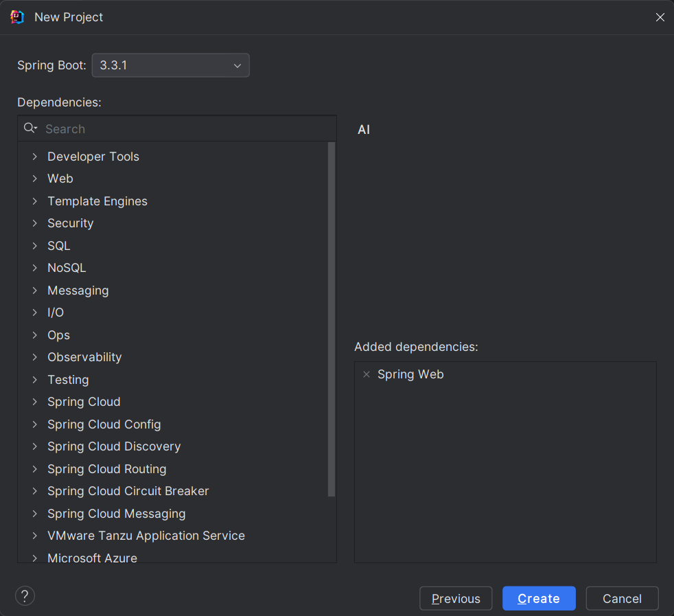Screen dimensions: 674x616
Task: Focus the dependencies search field
Action: (185, 129)
